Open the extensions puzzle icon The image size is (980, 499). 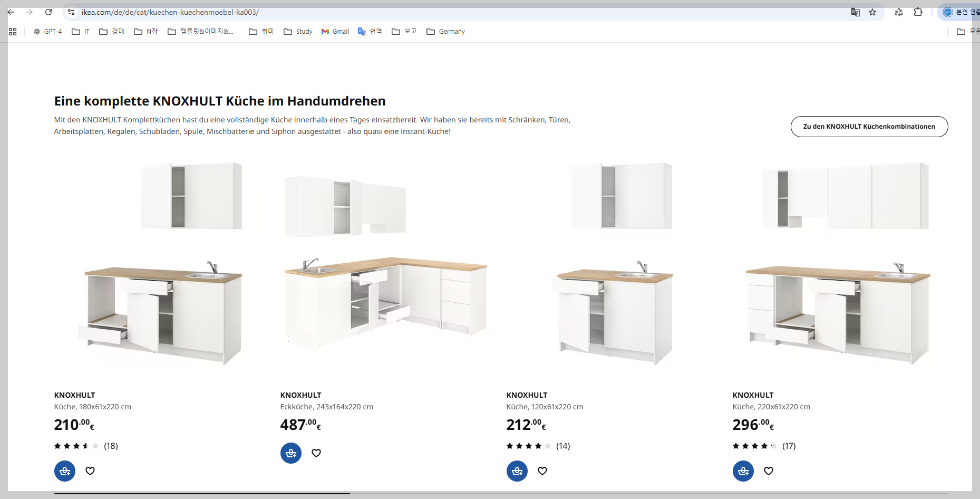click(918, 12)
